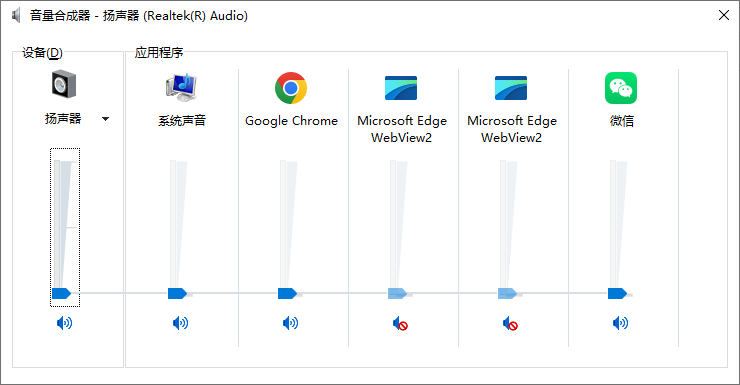Screen dimensions: 740x385
Task: Unmute the Edge WebView2 channel next to 微信
Action: [510, 324]
